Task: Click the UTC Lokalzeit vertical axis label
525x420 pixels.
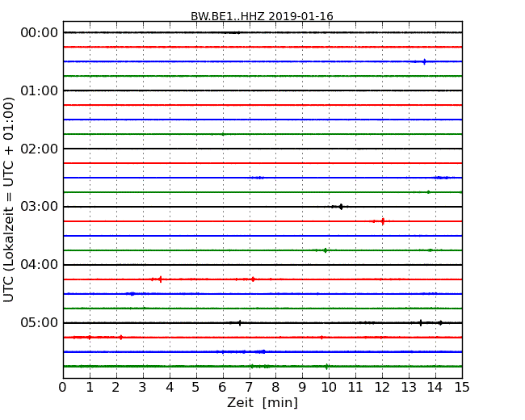Action: pos(9,199)
